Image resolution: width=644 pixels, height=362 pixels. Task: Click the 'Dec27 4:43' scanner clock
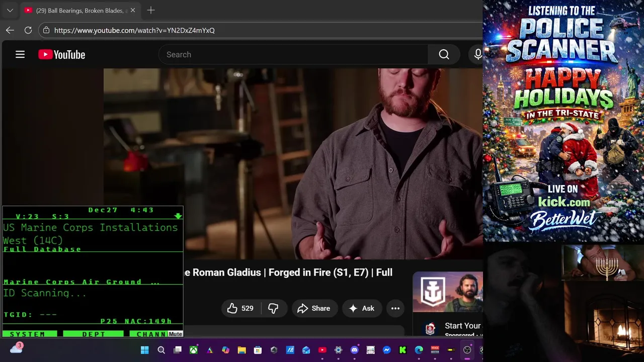coord(121,210)
